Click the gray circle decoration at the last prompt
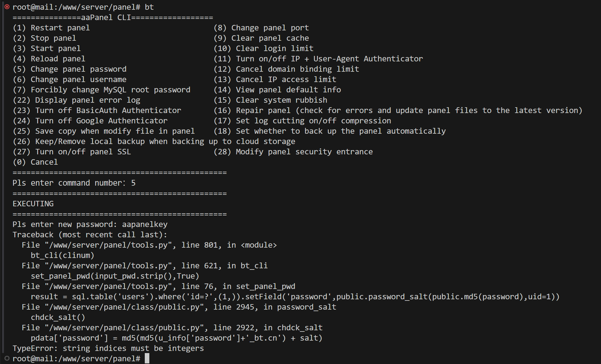 pos(7,359)
